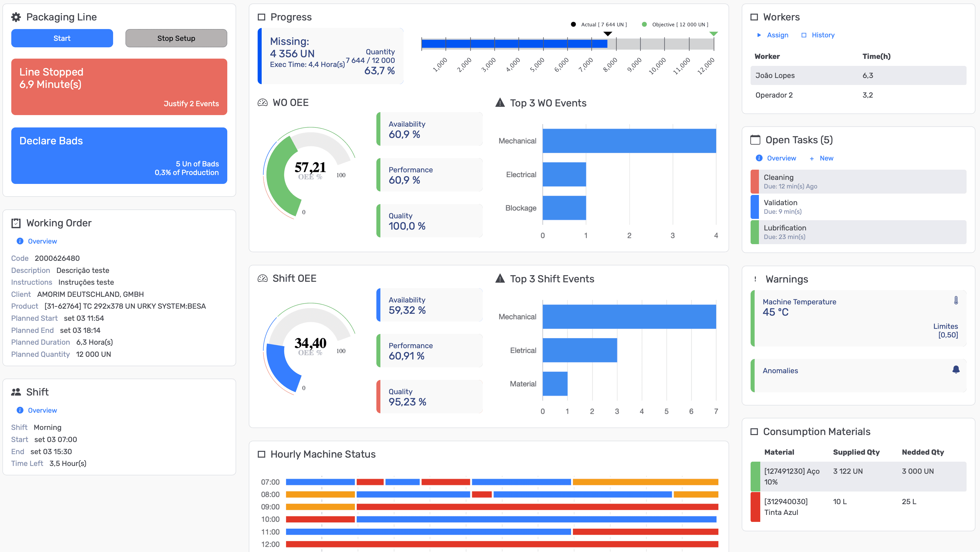This screenshot has height=552, width=980.
Task: Click the Working Order clipboard icon
Action: pyautogui.click(x=16, y=223)
